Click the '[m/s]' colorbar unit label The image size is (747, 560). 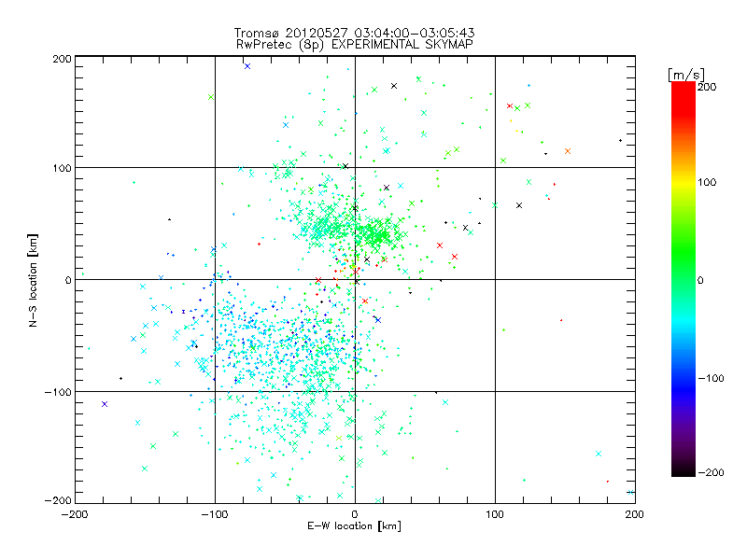tap(686, 75)
